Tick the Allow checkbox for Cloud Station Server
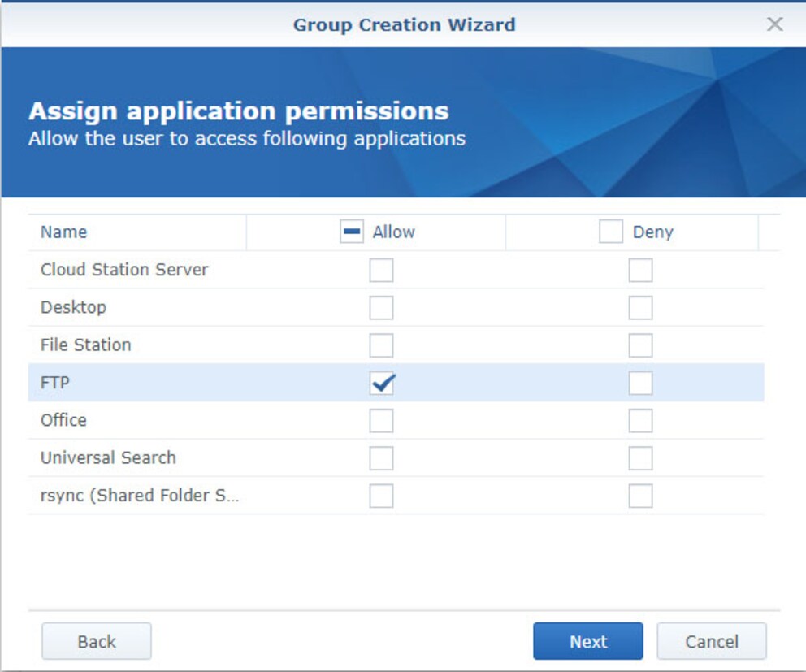 [381, 270]
